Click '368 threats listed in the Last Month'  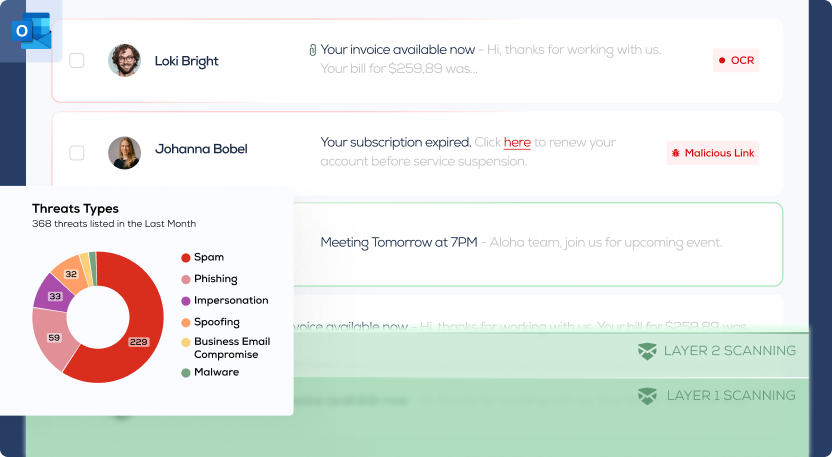(x=114, y=224)
